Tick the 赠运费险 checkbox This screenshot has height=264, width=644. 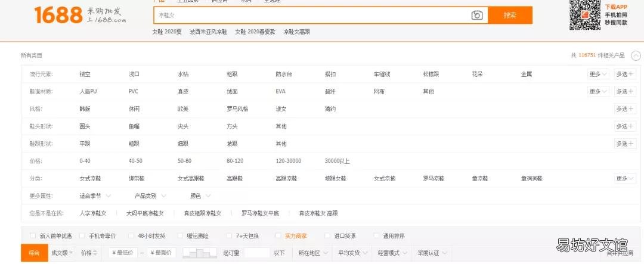[180, 235]
